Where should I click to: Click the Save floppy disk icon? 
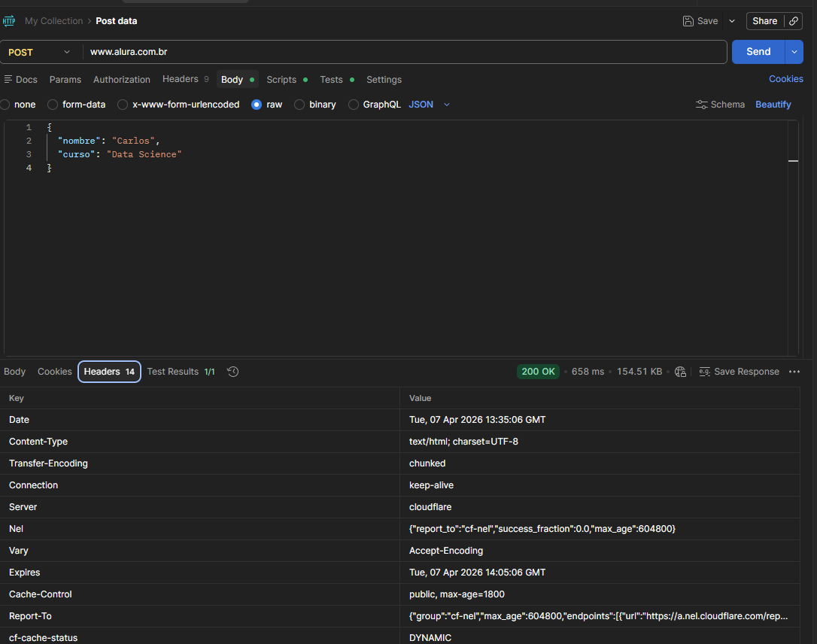[688, 21]
